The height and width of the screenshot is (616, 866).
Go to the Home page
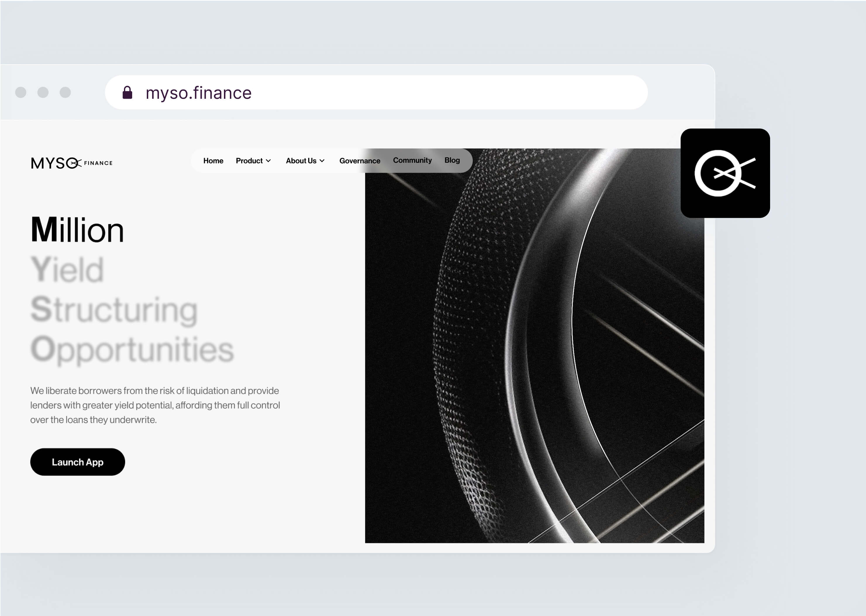213,161
